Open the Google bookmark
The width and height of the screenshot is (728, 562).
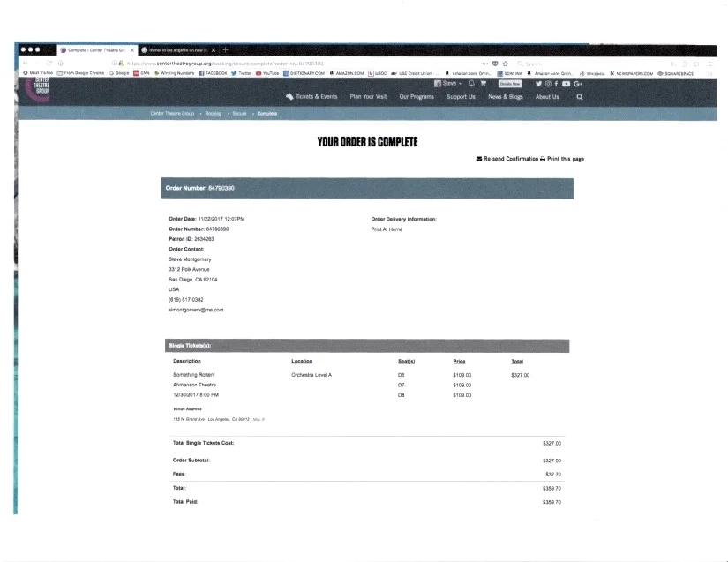click(119, 73)
